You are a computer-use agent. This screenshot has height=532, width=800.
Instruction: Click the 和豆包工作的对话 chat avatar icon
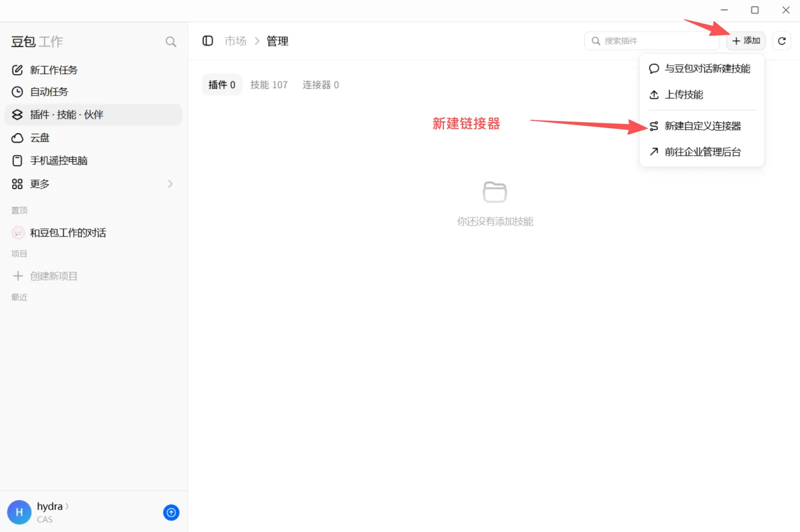tap(18, 232)
